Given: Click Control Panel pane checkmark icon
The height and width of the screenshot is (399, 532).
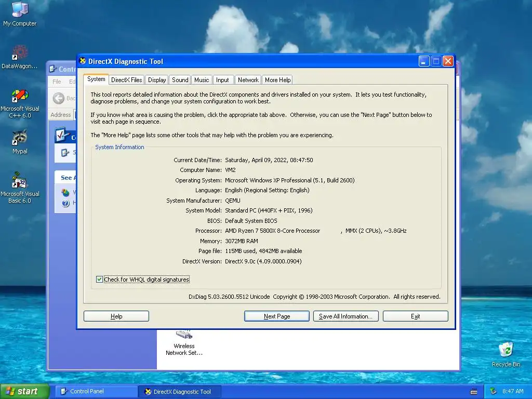Looking at the screenshot, I should pyautogui.click(x=62, y=135).
